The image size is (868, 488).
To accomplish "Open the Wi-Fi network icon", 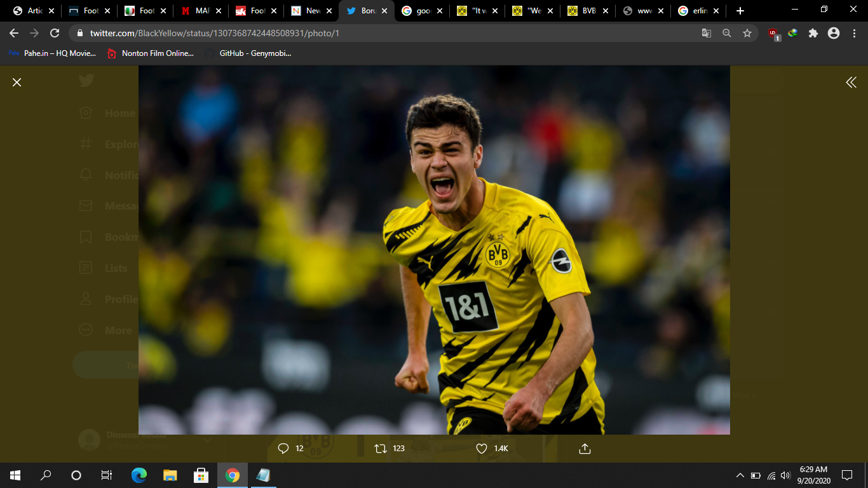I will pos(771,475).
